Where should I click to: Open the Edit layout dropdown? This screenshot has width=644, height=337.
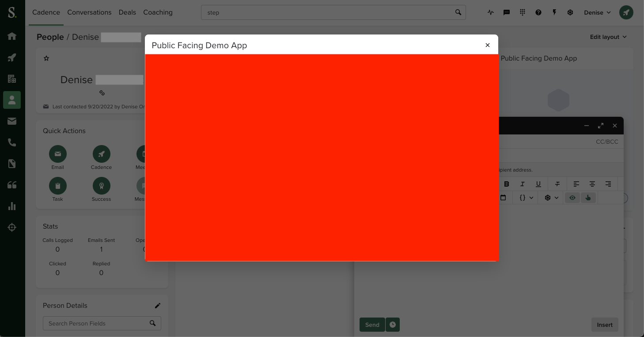click(608, 37)
